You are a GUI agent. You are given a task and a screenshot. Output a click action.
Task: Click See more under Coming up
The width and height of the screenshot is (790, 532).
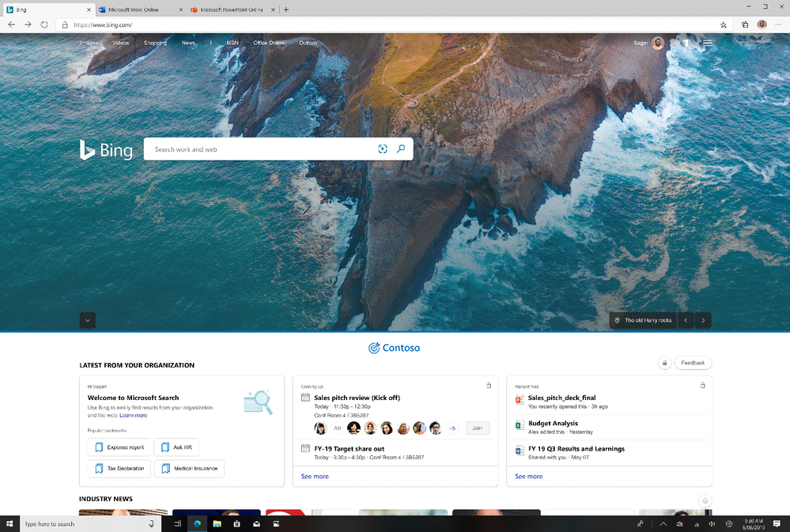315,476
